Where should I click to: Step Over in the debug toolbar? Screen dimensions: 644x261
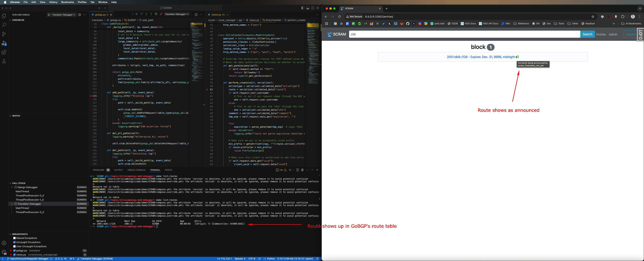pyautogui.click(x=142, y=14)
